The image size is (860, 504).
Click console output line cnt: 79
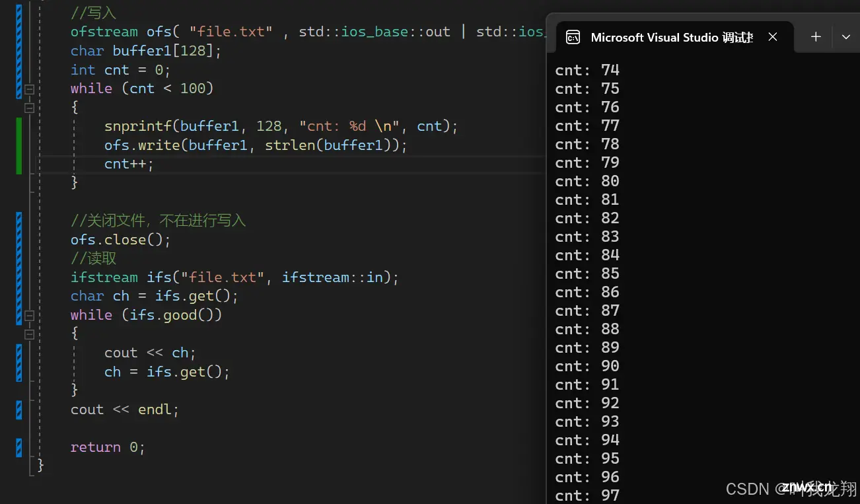(587, 162)
